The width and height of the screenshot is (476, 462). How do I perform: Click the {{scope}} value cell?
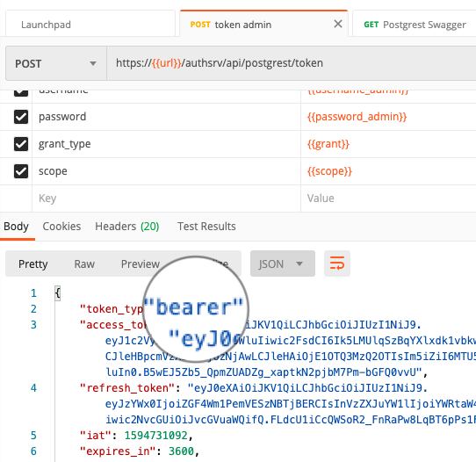click(x=388, y=171)
